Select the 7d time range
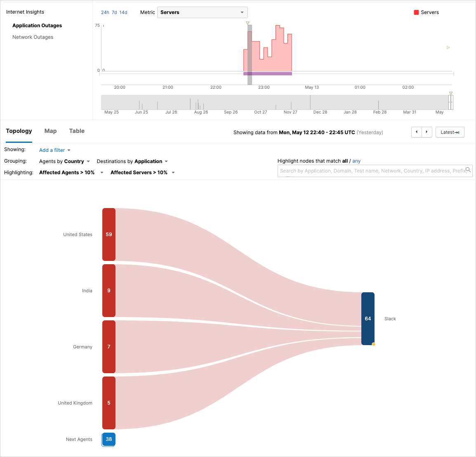The image size is (476, 457). point(114,12)
